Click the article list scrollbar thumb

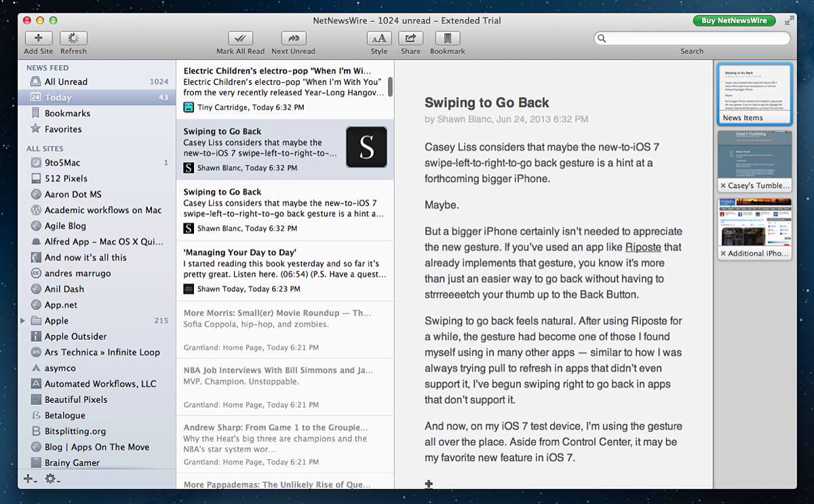(391, 87)
